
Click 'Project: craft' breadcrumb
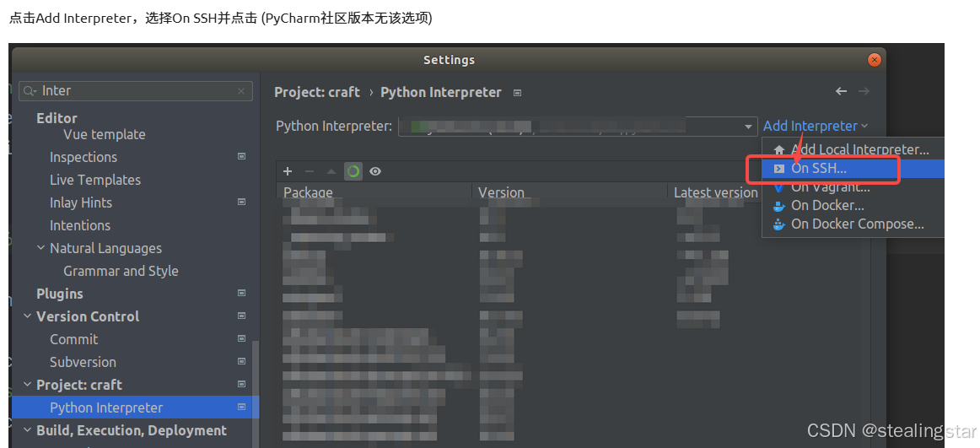coord(317,93)
